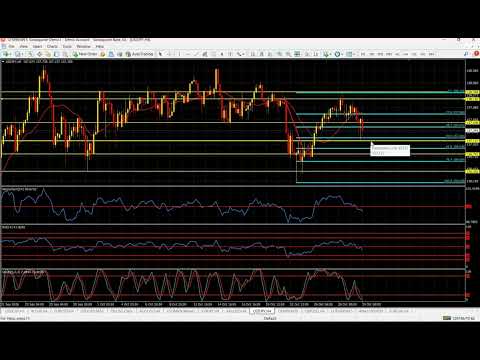This screenshot has width=480, height=360.
Task: Switch chart to line chart icon
Action: (x=270, y=54)
